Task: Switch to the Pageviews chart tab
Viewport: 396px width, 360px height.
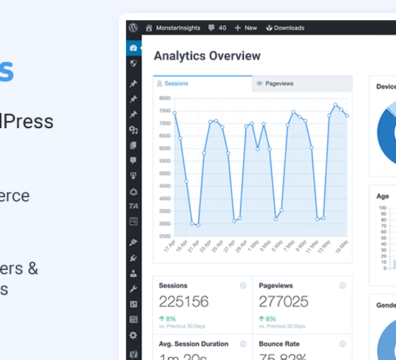Action: point(302,83)
